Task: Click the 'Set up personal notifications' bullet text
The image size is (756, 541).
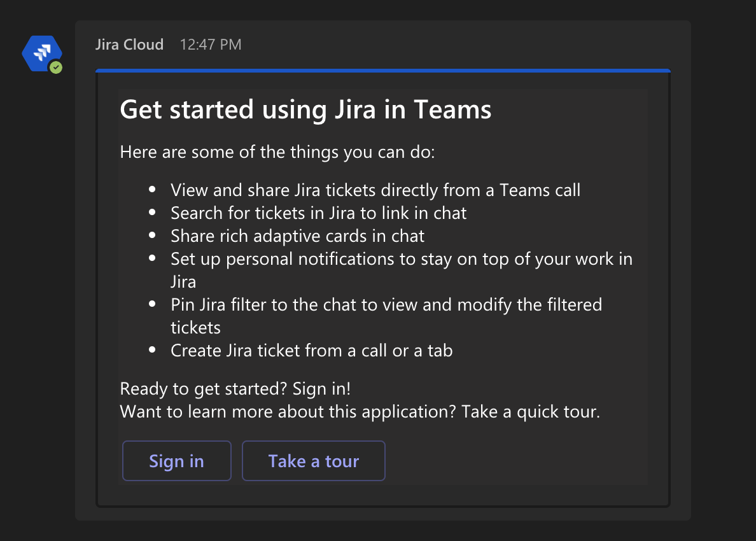Action: coord(402,270)
